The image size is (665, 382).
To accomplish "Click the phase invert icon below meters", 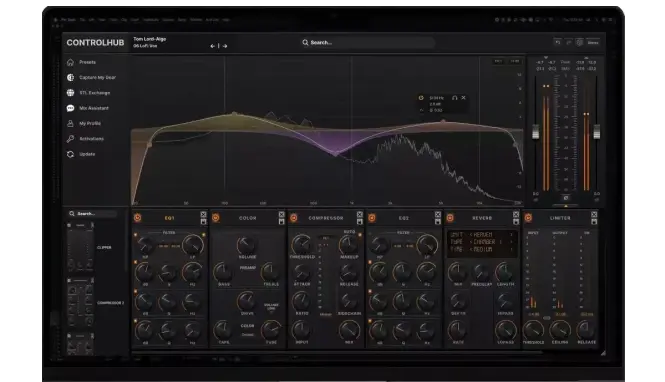I will (x=565, y=198).
